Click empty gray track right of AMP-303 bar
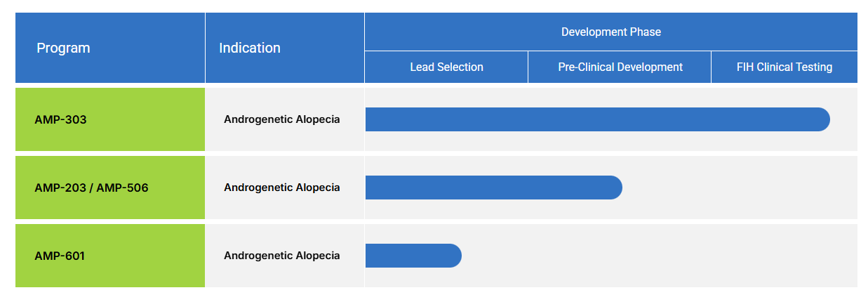This screenshot has width=868, height=302. (844, 119)
